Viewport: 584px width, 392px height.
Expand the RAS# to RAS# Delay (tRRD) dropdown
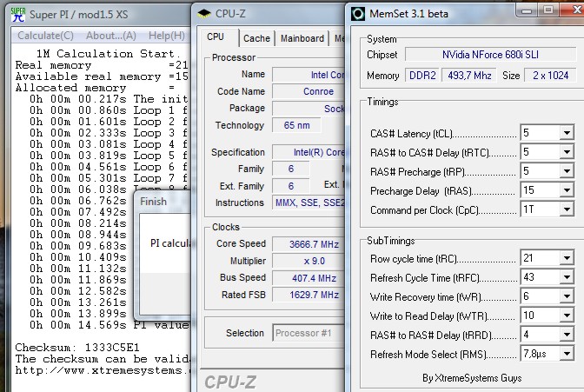567,335
